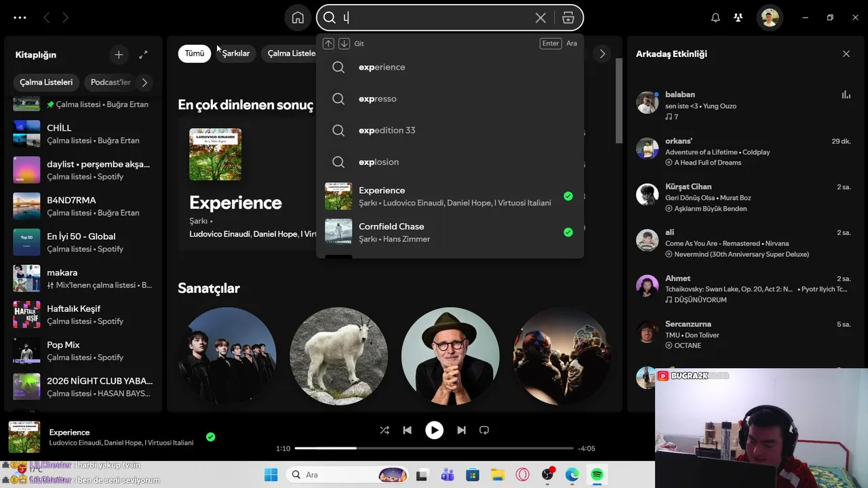Open Spotify from the taskbar
Screen dimensions: 868x488
click(x=597, y=474)
